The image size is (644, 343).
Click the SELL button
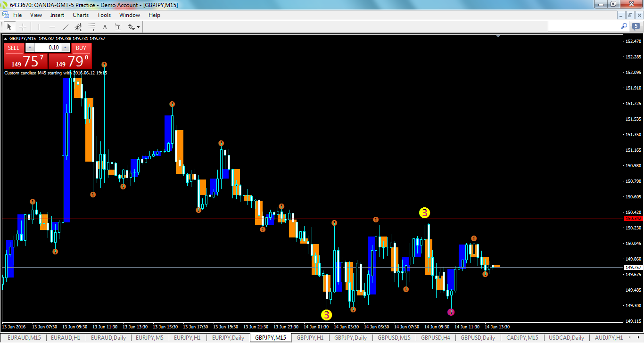(13, 48)
